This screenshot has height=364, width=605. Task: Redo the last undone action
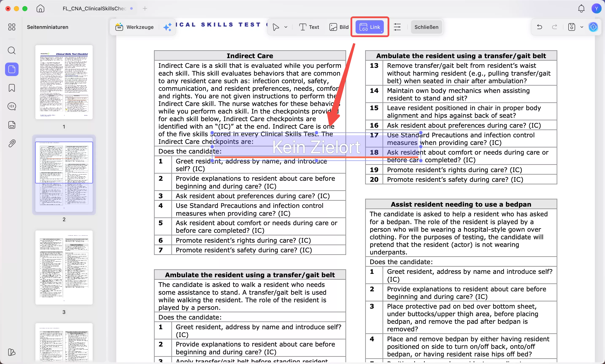554,27
